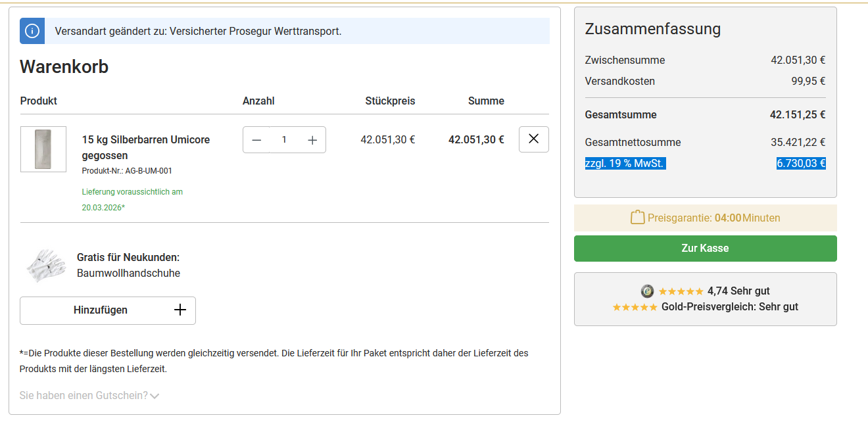Remove the silver bar from cart
Image resolution: width=868 pixels, height=428 pixels.
point(534,139)
